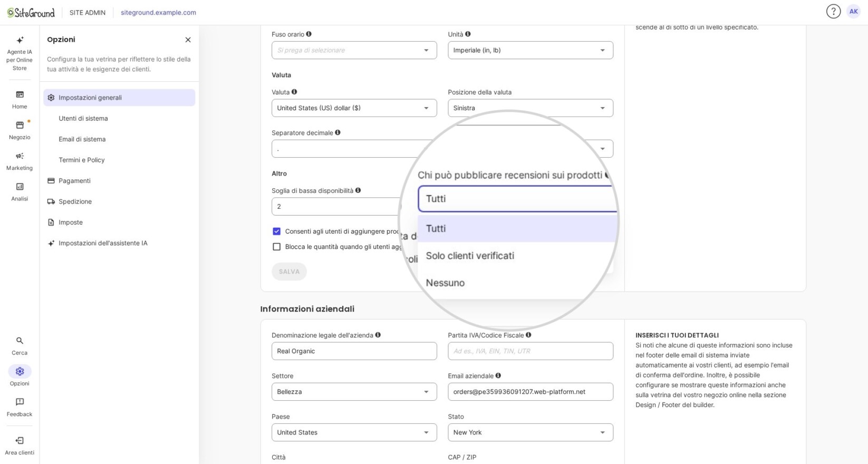Choose highlighted Tutti option in list
This screenshot has height=464, width=868.
pyautogui.click(x=517, y=228)
